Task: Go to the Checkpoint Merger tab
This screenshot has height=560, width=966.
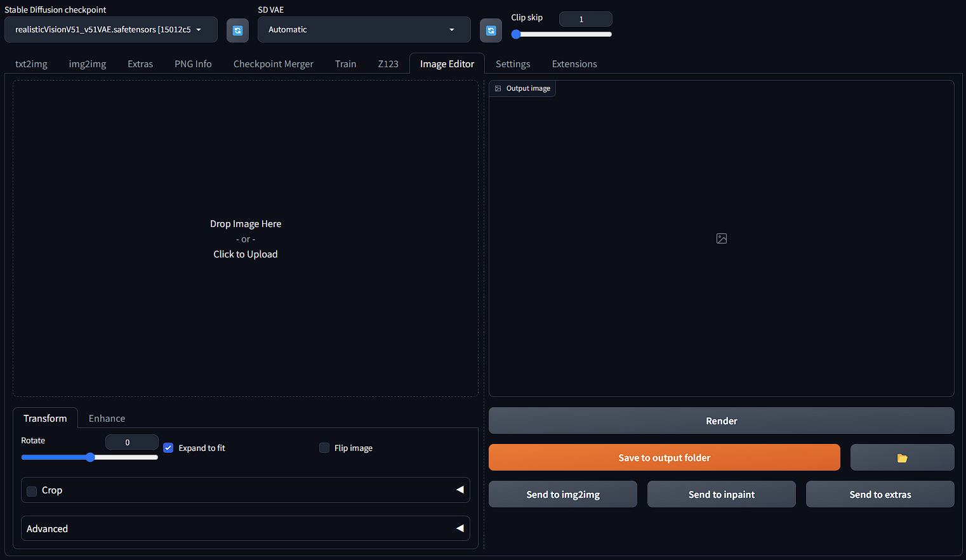Action: pos(273,64)
